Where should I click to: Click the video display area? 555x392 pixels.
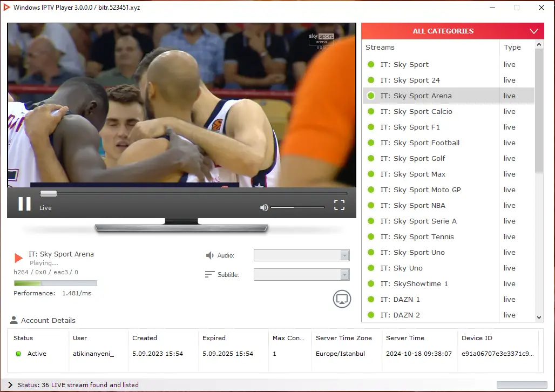(x=181, y=105)
